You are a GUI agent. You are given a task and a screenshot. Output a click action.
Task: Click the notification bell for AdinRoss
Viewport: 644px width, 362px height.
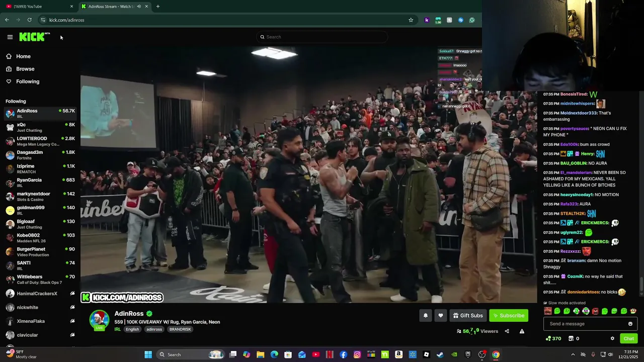tap(425, 316)
